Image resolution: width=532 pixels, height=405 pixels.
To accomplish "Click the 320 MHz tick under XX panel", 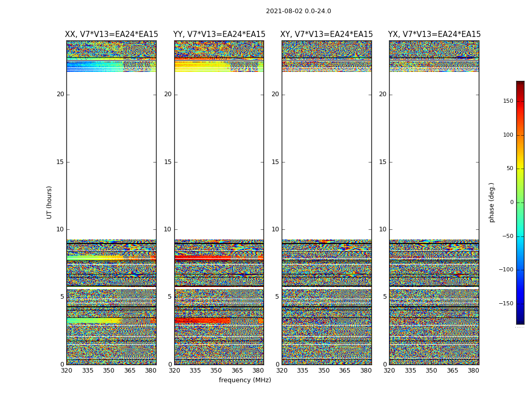I will coord(66,371).
